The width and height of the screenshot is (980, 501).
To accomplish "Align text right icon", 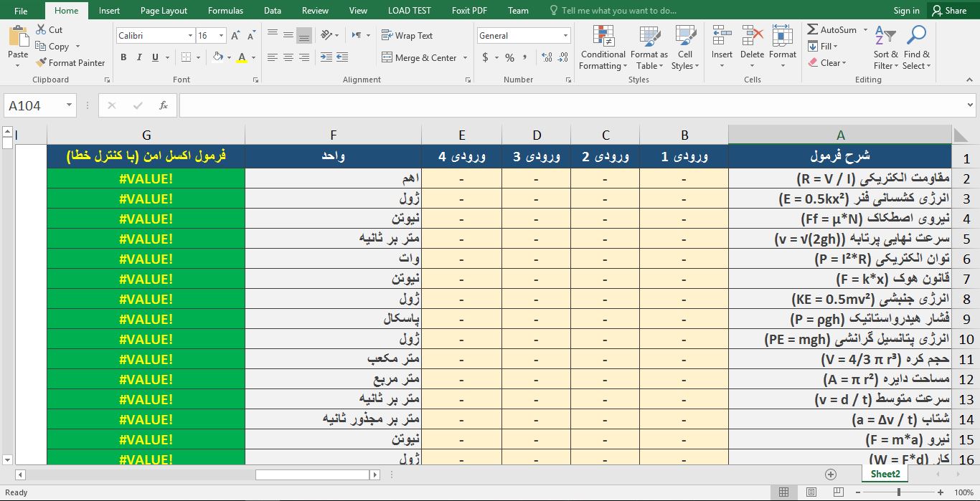I will (x=304, y=57).
